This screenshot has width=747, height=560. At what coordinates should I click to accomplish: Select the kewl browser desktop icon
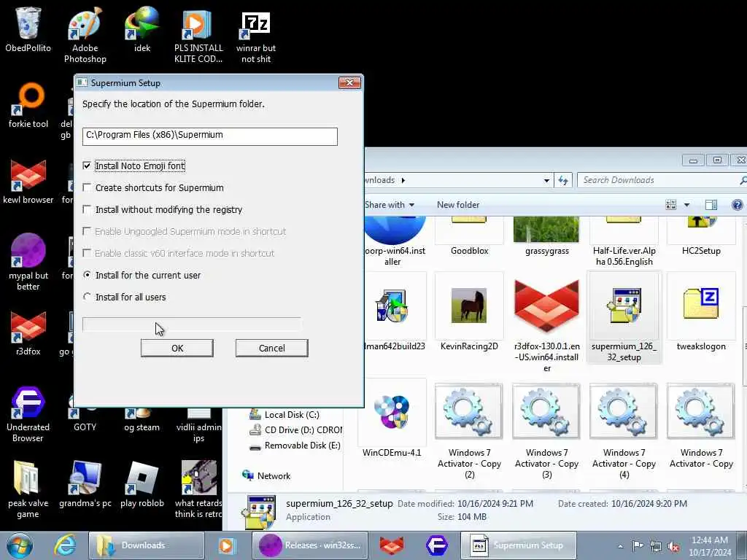[28, 182]
